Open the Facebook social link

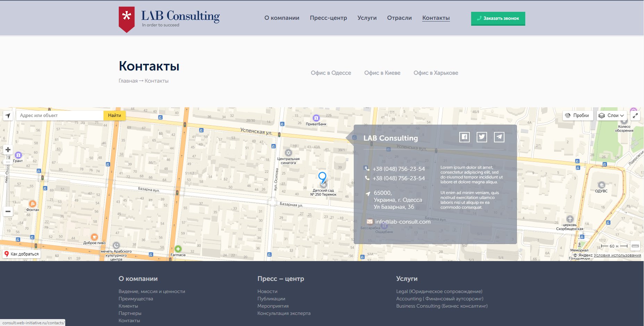click(465, 137)
